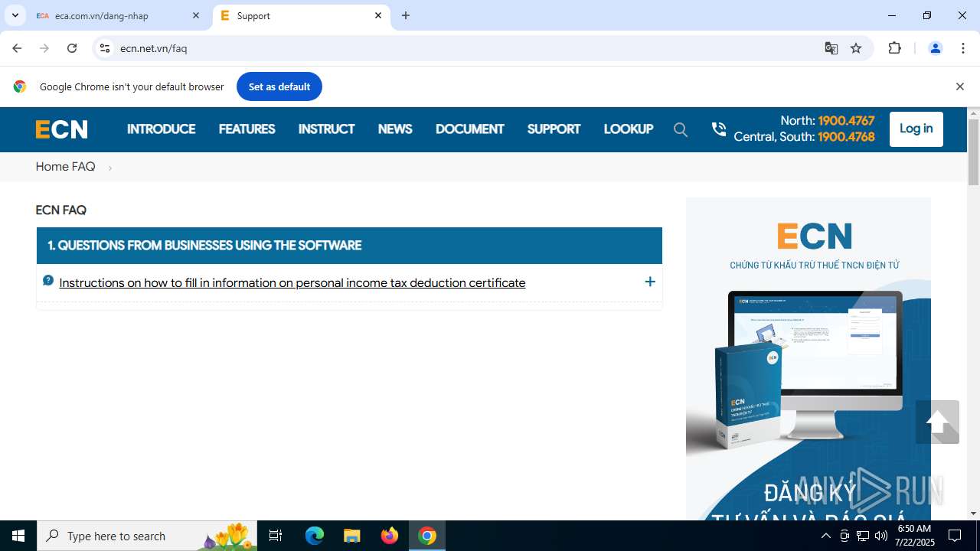This screenshot has height=551, width=980.
Task: Open the network icon in system tray
Action: [x=863, y=536]
